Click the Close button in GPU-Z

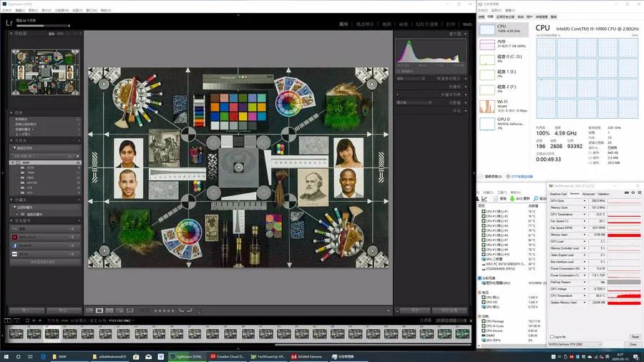click(x=632, y=344)
